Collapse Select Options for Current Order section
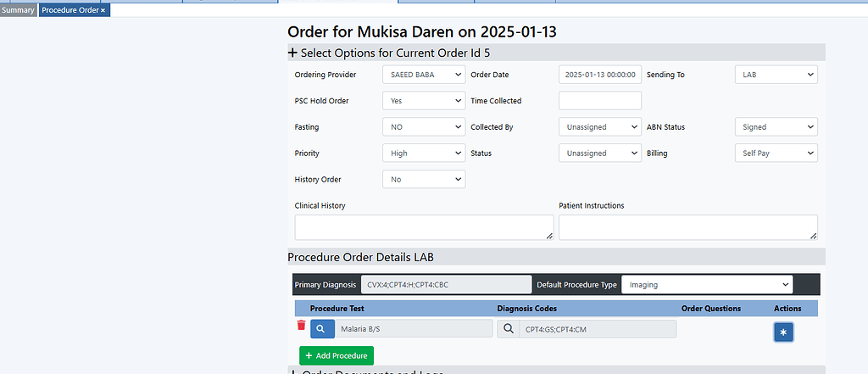868x374 pixels. pyautogui.click(x=293, y=53)
